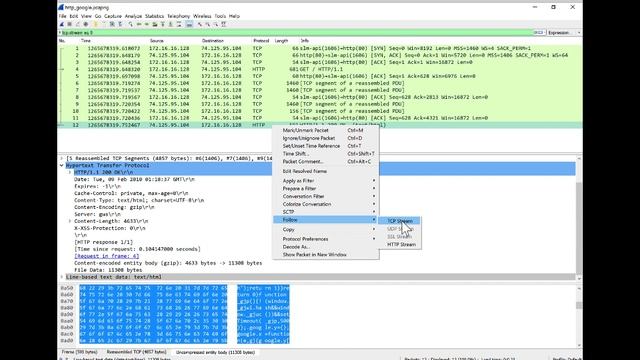Expand Line-based text data: text/html
The image size is (640, 360).
click(62, 277)
